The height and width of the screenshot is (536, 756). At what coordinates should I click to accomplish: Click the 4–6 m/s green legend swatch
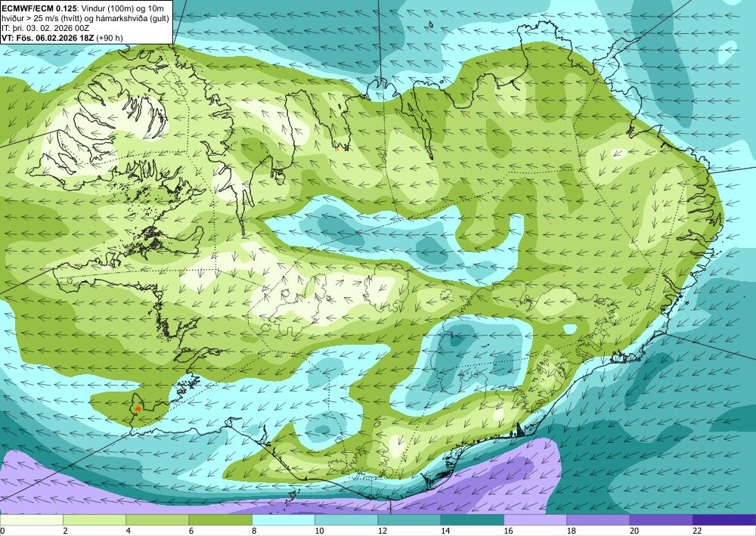click(157, 519)
